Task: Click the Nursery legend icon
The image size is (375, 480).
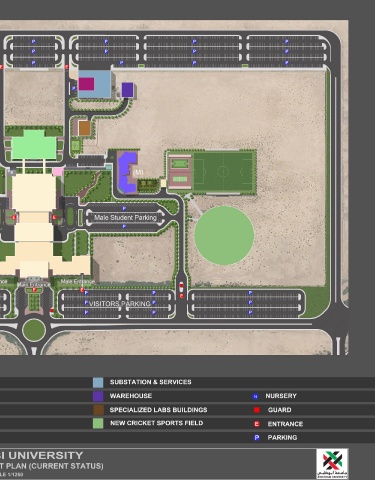Action: pyautogui.click(x=255, y=396)
